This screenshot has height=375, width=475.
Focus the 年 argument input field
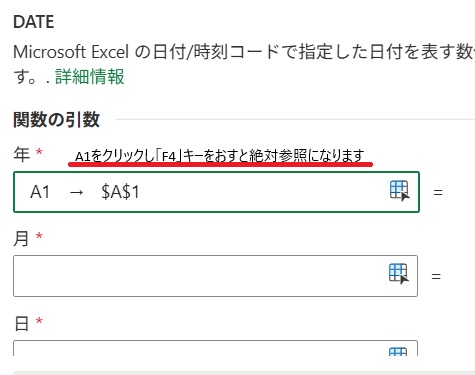click(x=216, y=192)
